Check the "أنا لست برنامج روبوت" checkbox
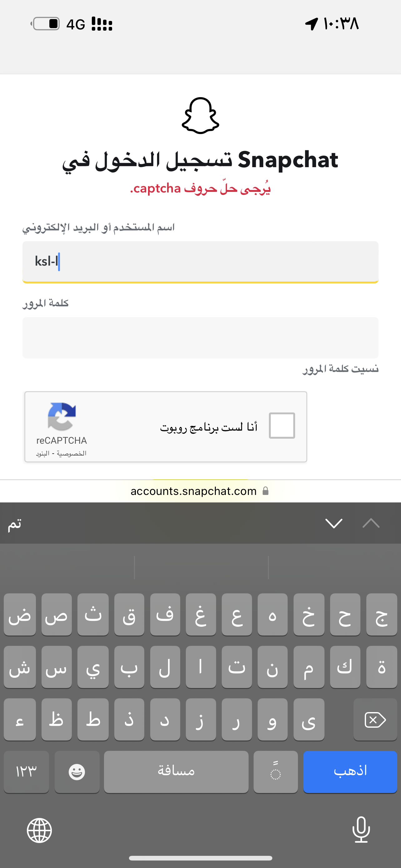This screenshot has width=401, height=868. click(x=282, y=425)
